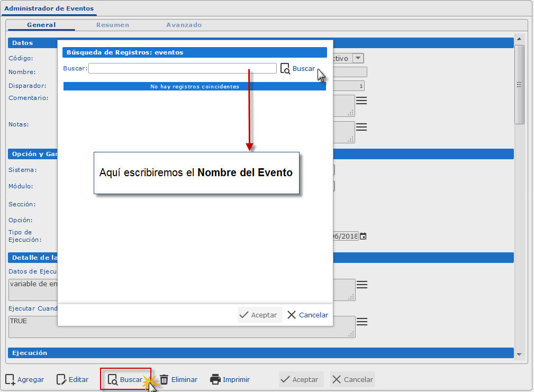The height and width of the screenshot is (392, 534).
Task: Click the magnifier icon in search dialog
Action: click(x=285, y=69)
